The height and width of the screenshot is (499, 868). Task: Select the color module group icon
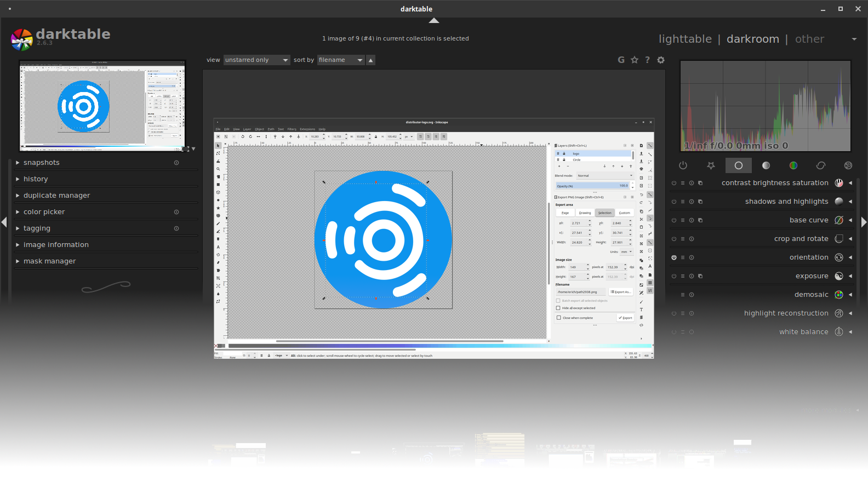point(793,165)
